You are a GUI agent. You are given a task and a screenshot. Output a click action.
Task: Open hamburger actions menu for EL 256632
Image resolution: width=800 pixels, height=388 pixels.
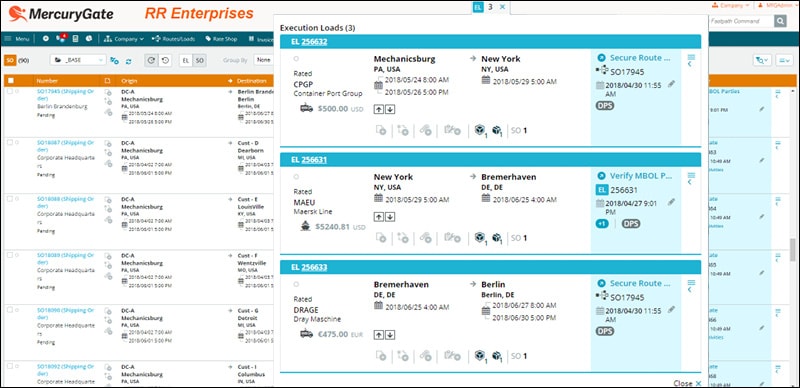(691, 57)
